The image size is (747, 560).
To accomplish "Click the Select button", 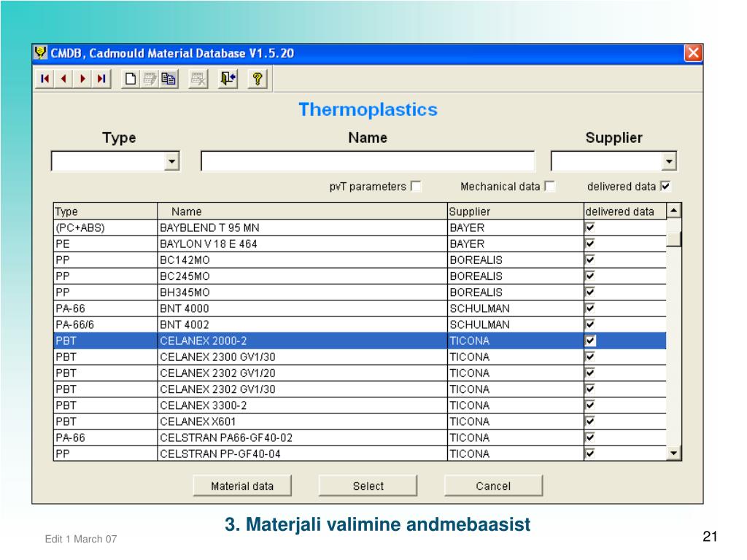I will 368,486.
